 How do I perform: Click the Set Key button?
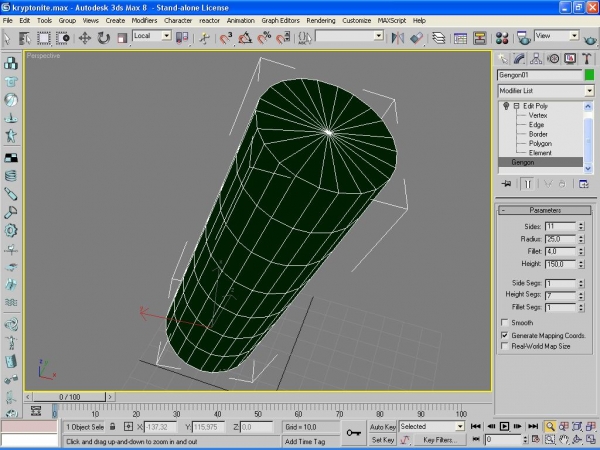point(382,440)
